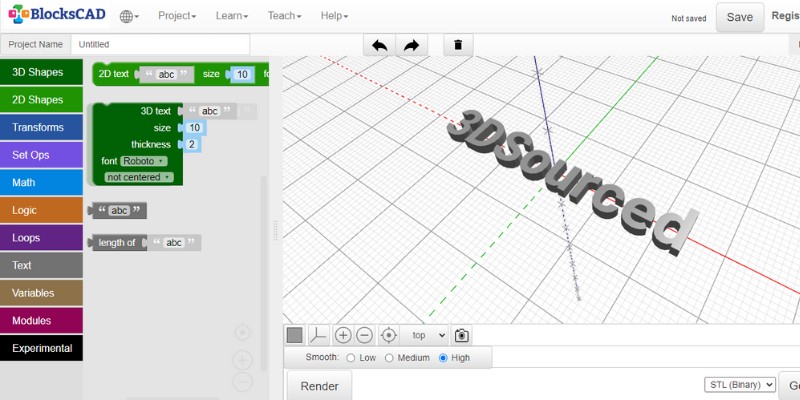The width and height of the screenshot is (800, 400).
Task: Click the gray render color swatch
Action: 295,336
